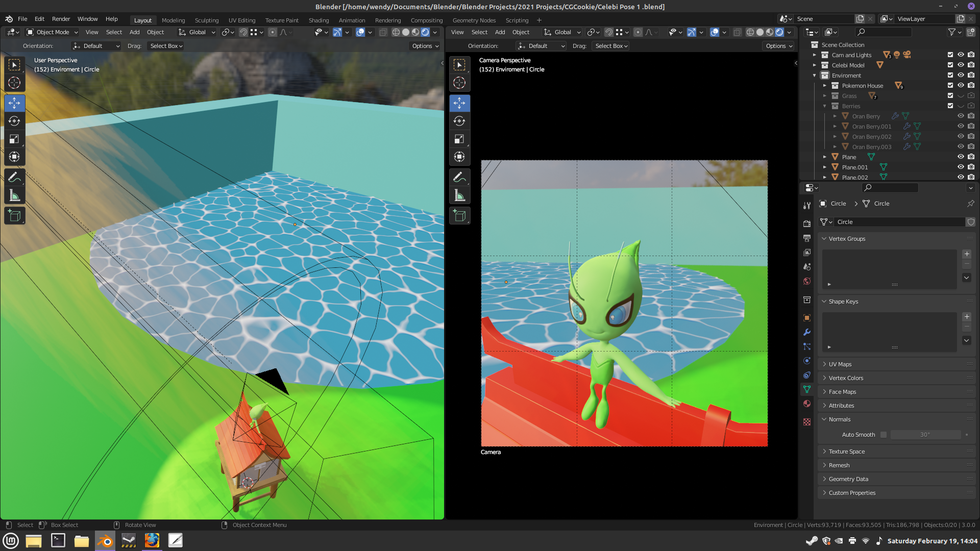Select the Annotate tool in camera viewport
Viewport: 980px width, 551px height.
(x=459, y=177)
